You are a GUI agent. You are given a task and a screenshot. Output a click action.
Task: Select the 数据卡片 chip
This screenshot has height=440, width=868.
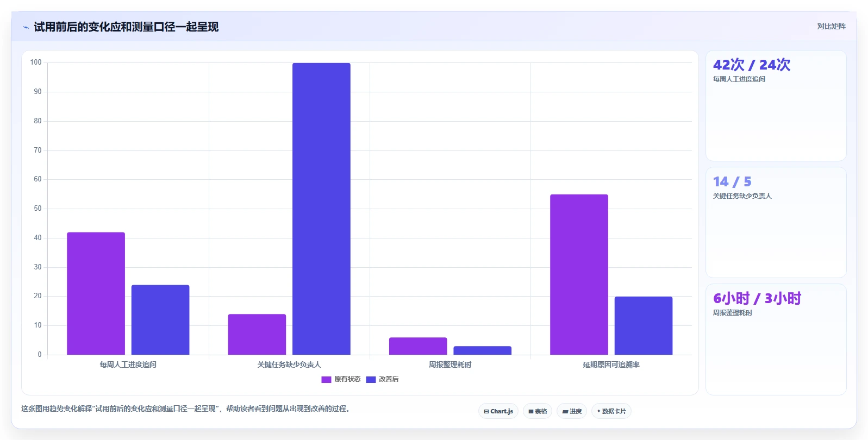coord(611,411)
